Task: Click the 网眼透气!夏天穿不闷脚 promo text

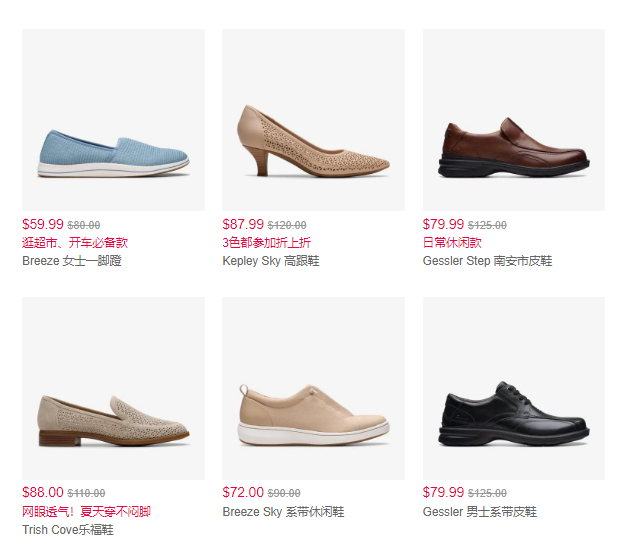Action: 86,512
